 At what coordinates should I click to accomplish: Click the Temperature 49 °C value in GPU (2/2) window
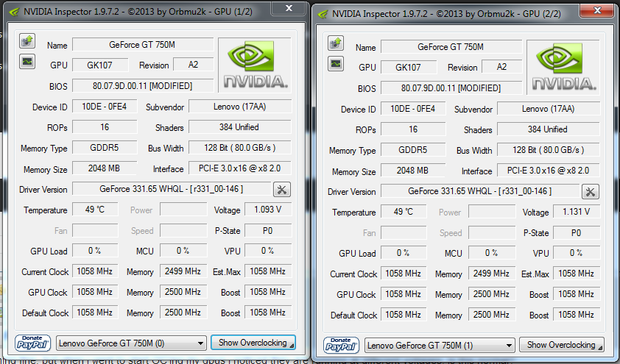pyautogui.click(x=404, y=212)
